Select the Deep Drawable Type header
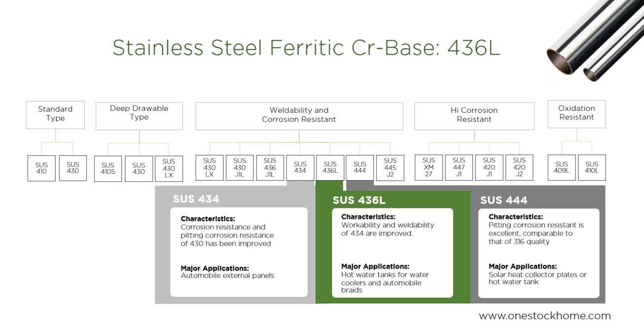The width and height of the screenshot is (644, 335). coord(139,115)
